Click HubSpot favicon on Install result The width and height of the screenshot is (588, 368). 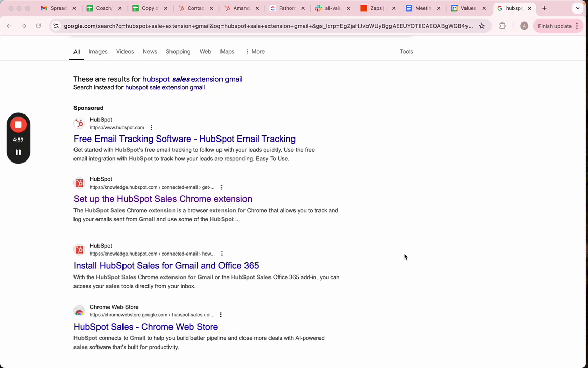[79, 250]
